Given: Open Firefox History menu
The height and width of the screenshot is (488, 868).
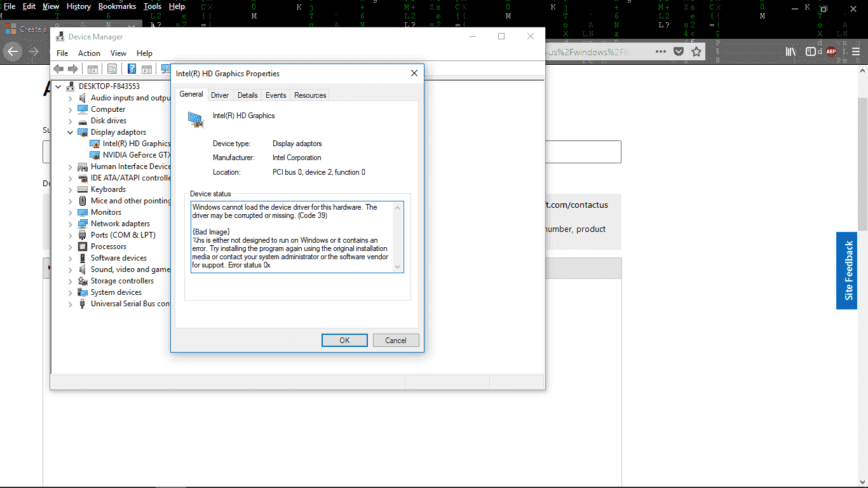Looking at the screenshot, I should coord(78,6).
